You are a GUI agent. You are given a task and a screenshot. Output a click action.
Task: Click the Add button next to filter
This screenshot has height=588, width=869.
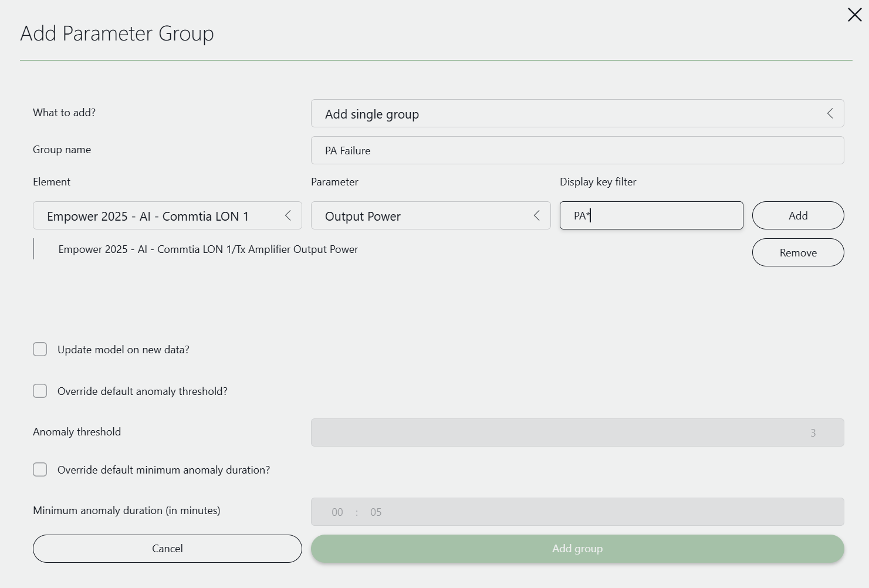click(x=798, y=215)
